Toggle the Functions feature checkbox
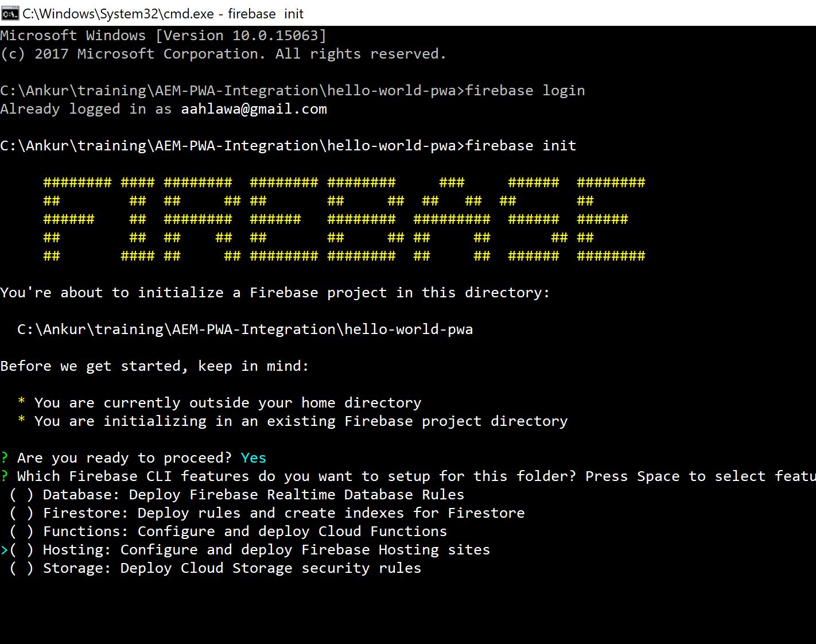 click(21, 532)
